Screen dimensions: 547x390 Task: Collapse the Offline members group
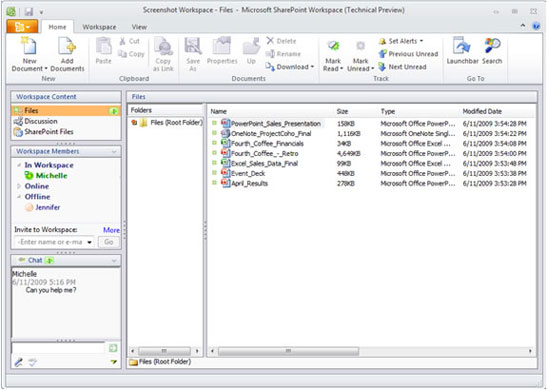click(19, 197)
